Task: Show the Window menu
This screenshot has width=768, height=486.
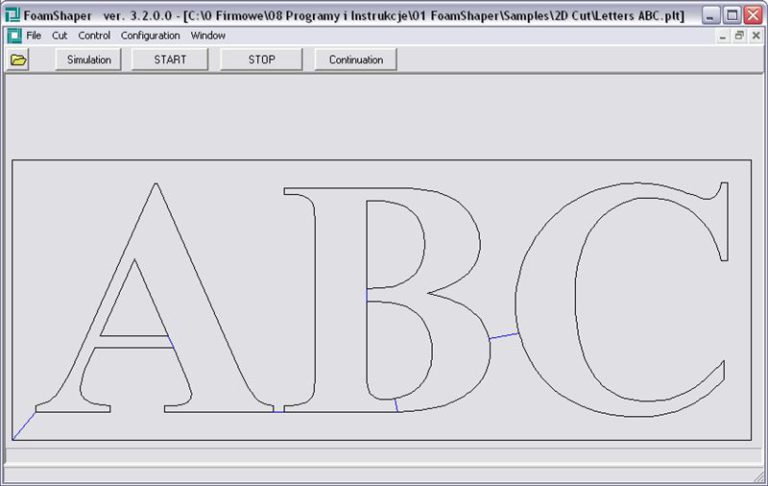Action: coord(208,36)
